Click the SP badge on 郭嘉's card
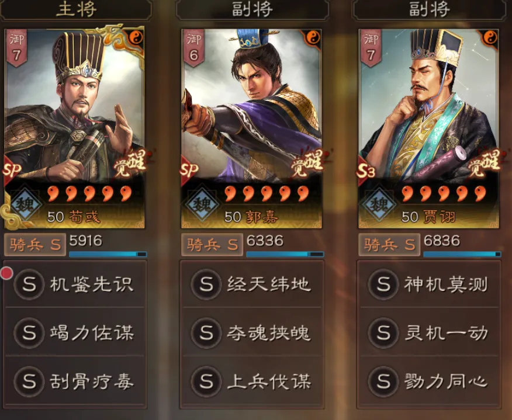Screen dimensions: 512x420 pyautogui.click(x=189, y=170)
